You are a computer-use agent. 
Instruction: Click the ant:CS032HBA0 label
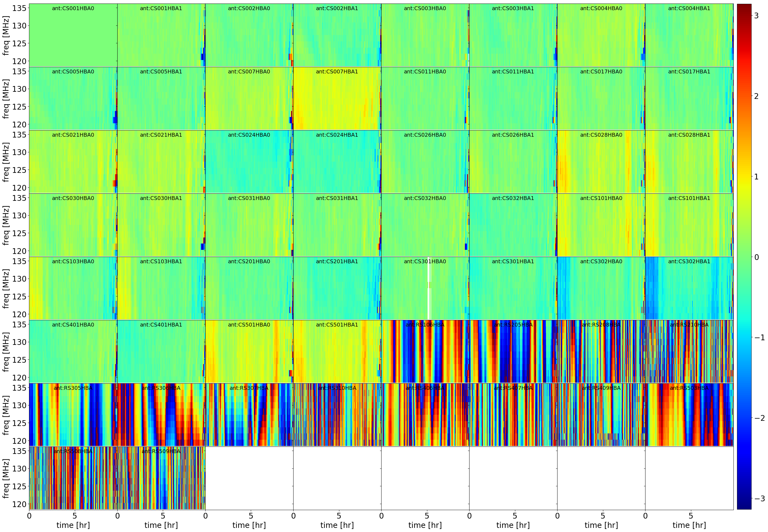point(425,198)
